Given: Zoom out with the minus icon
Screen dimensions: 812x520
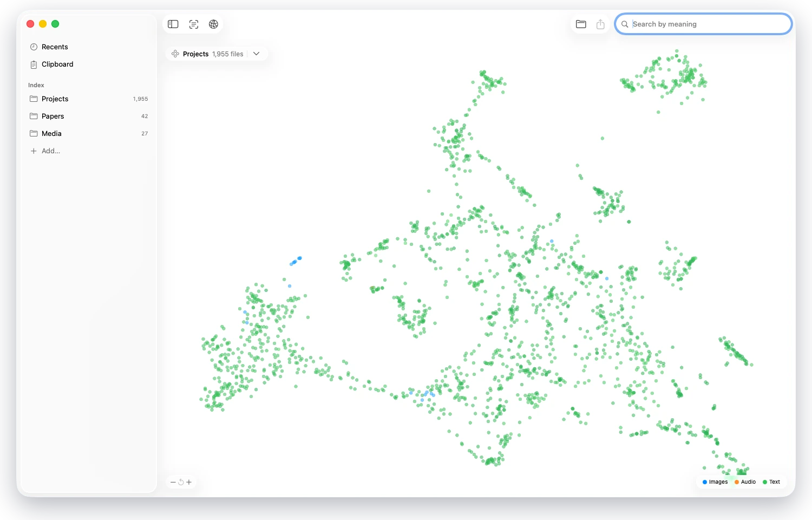Looking at the screenshot, I should tap(173, 482).
